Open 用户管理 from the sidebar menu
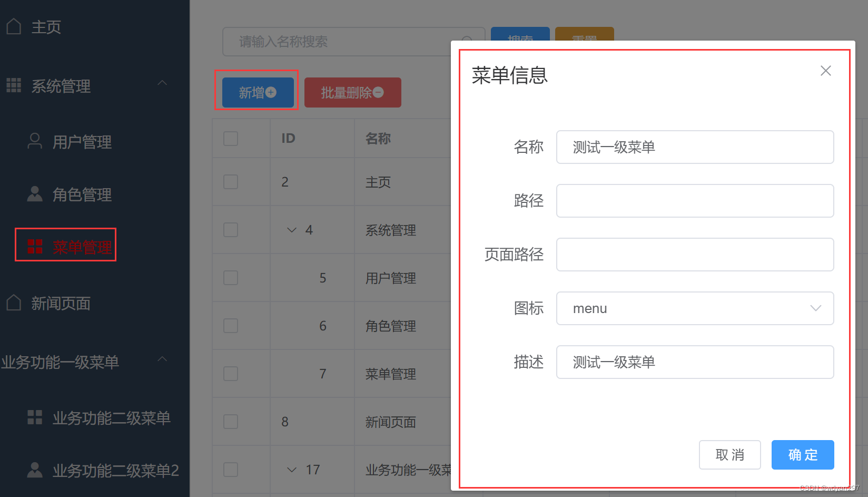This screenshot has height=497, width=868. click(82, 141)
